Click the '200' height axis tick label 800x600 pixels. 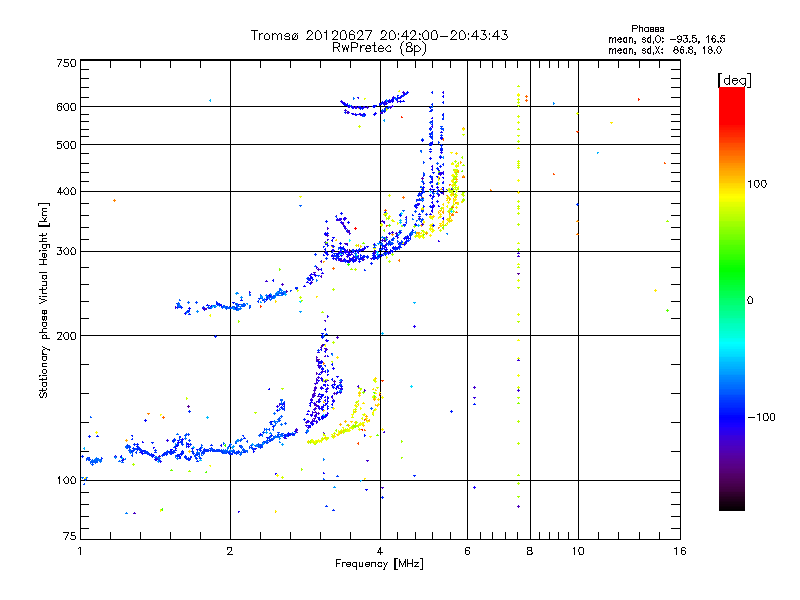coord(66,335)
